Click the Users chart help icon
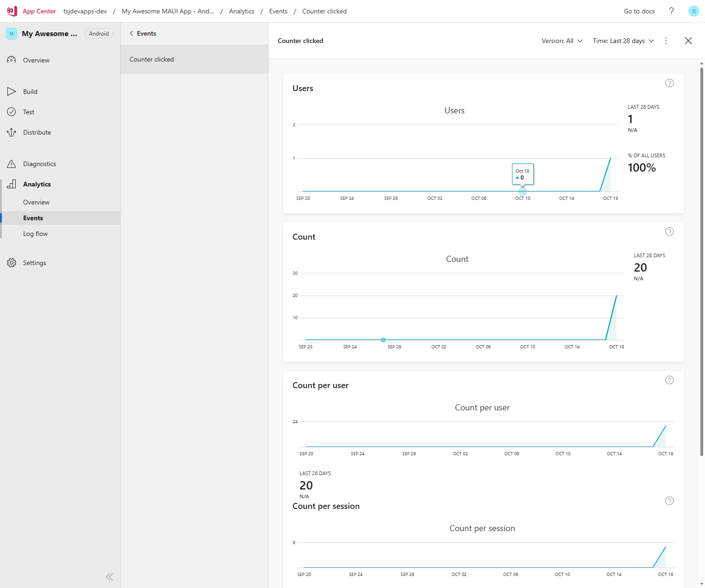This screenshot has height=588, width=705. [669, 83]
